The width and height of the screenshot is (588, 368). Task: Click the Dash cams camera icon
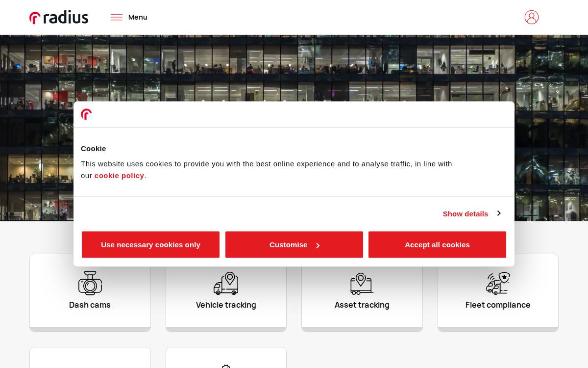(x=90, y=283)
